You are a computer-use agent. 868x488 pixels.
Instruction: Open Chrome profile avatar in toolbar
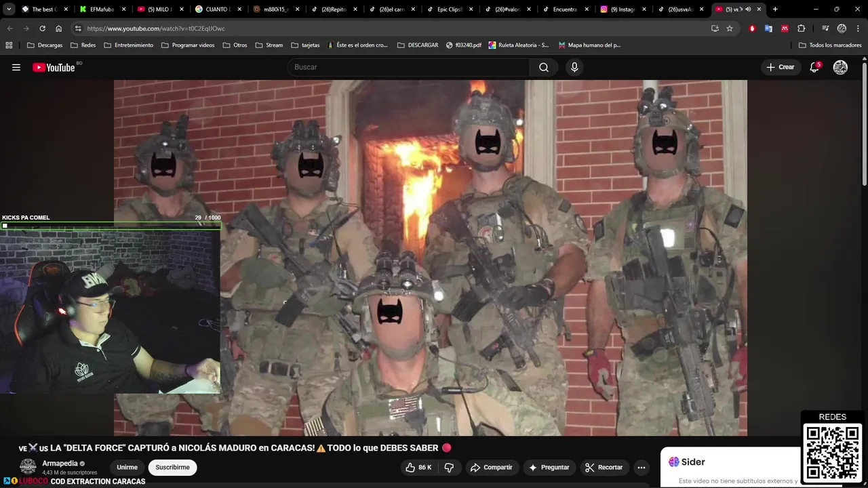point(842,28)
